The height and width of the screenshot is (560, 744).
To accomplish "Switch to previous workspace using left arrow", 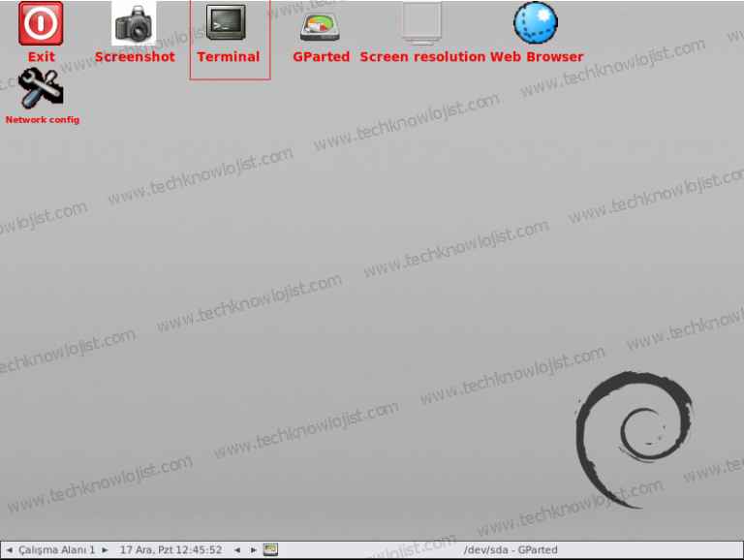I will click(x=10, y=550).
